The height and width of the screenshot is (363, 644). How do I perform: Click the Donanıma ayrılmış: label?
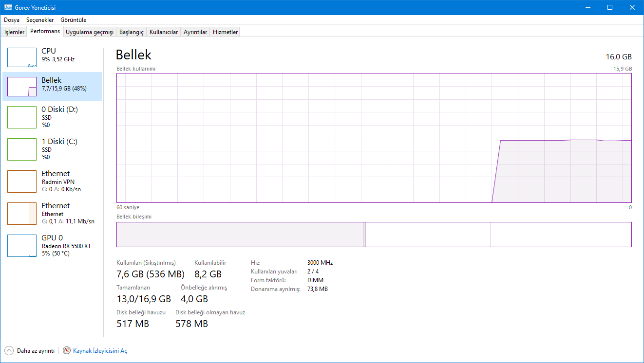click(x=275, y=289)
